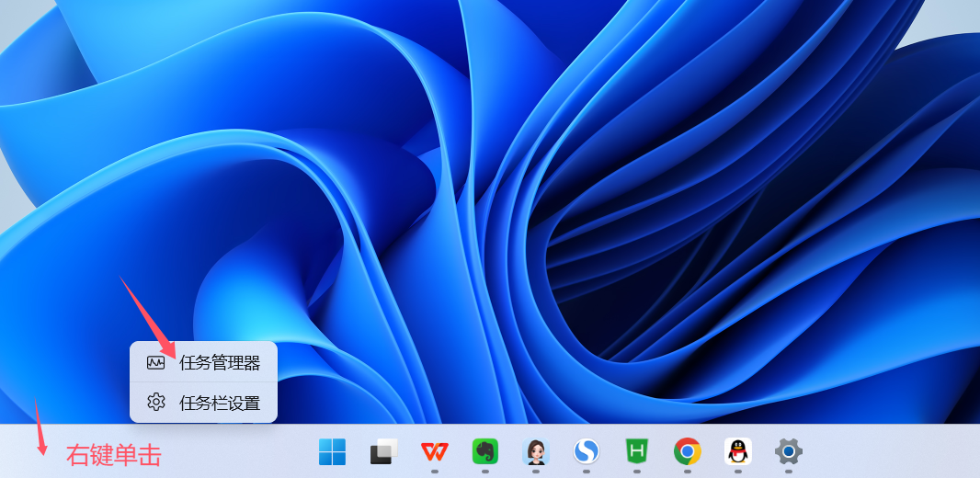
Task: Launch WPS Office from the taskbar
Action: [435, 451]
